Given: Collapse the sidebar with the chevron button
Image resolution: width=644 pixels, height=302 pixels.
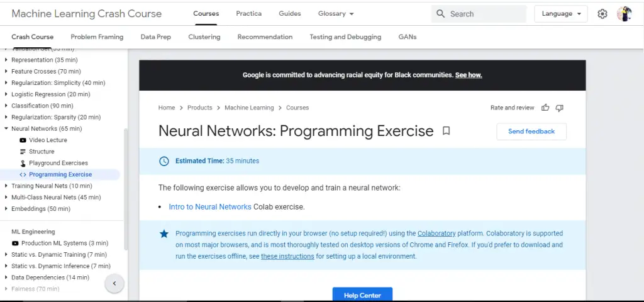Looking at the screenshot, I should point(114,284).
